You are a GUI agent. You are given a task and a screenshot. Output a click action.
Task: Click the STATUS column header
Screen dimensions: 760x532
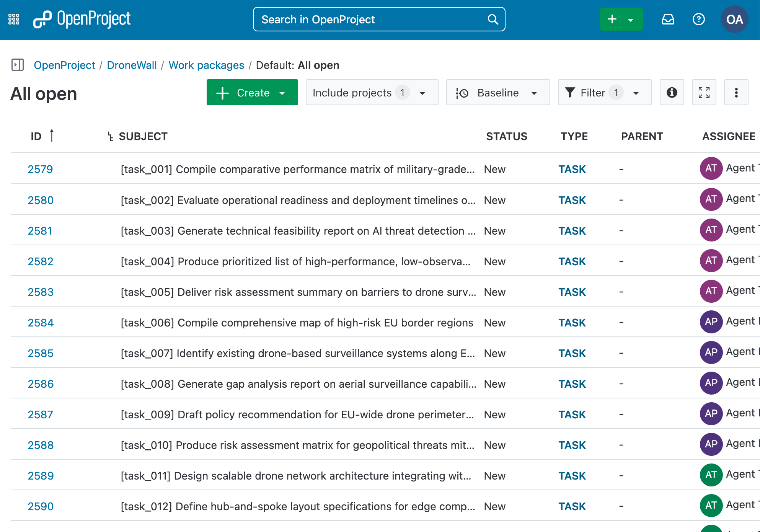click(506, 137)
